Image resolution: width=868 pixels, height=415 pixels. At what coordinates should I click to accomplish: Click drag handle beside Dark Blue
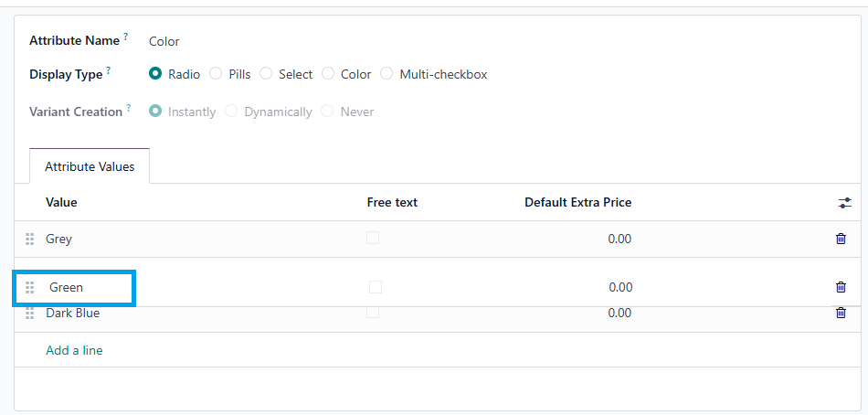coord(29,313)
